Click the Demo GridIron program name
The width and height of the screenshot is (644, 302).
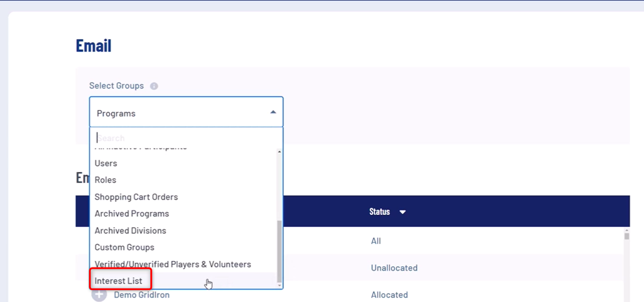pos(142,295)
